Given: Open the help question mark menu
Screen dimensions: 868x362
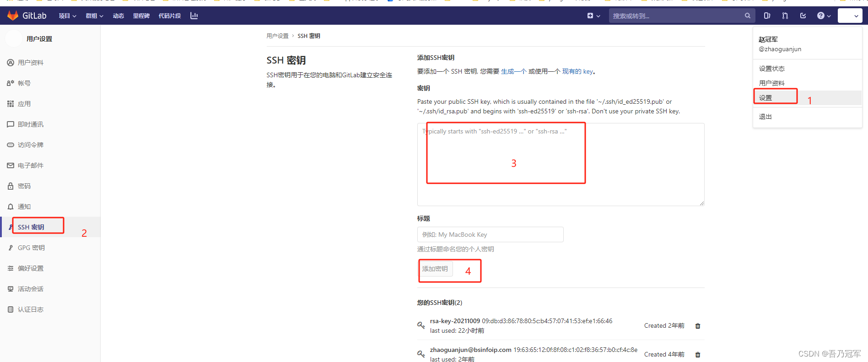Looking at the screenshot, I should (824, 16).
